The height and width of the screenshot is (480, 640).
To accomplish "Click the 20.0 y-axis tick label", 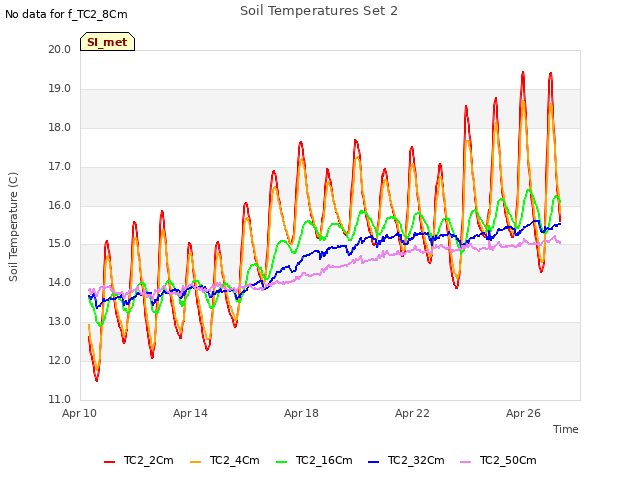I will click(x=60, y=49).
